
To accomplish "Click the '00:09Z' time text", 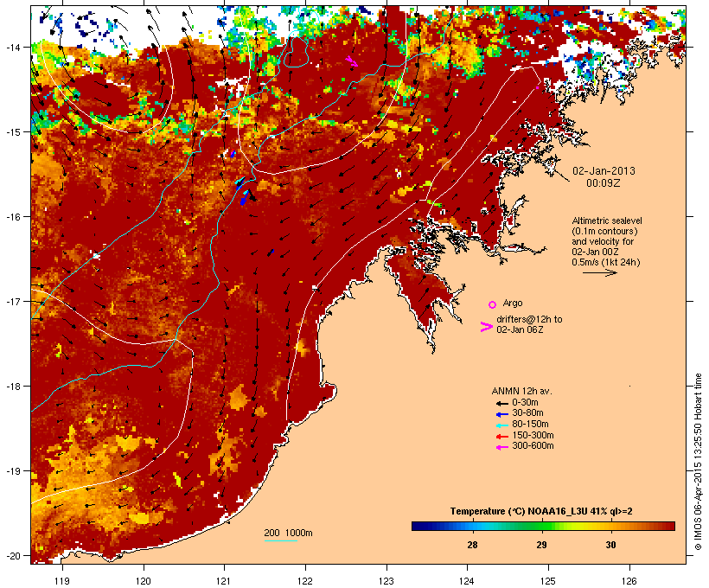I will click(604, 183).
